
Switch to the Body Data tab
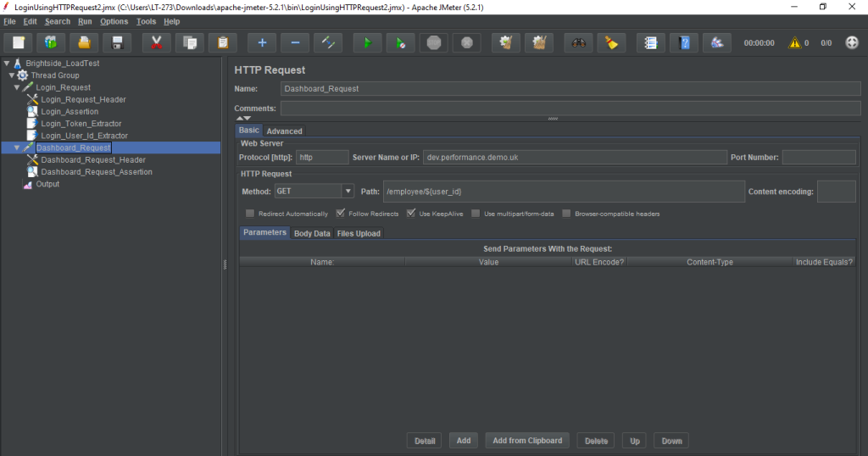pos(312,233)
